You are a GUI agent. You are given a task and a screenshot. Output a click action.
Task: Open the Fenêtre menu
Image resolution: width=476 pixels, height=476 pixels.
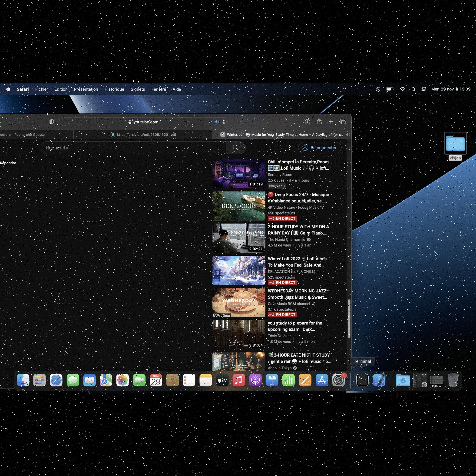coord(159,89)
